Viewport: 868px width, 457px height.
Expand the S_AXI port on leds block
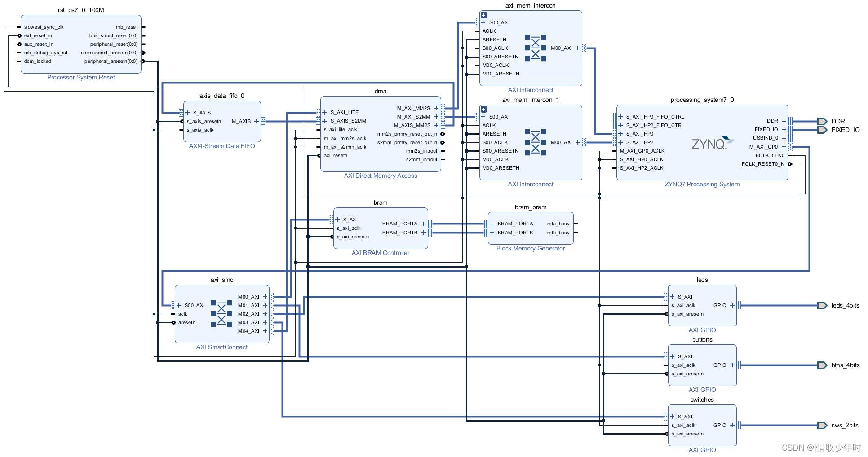672,297
